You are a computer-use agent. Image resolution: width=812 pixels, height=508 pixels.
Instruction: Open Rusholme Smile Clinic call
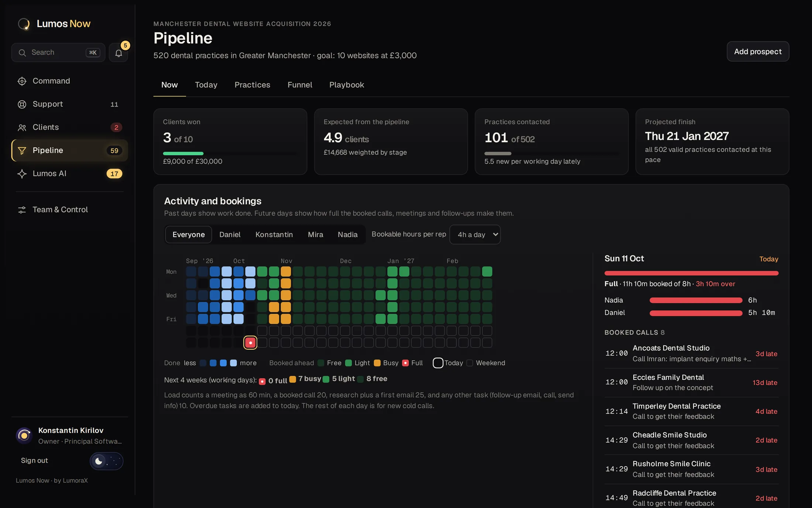click(x=691, y=469)
